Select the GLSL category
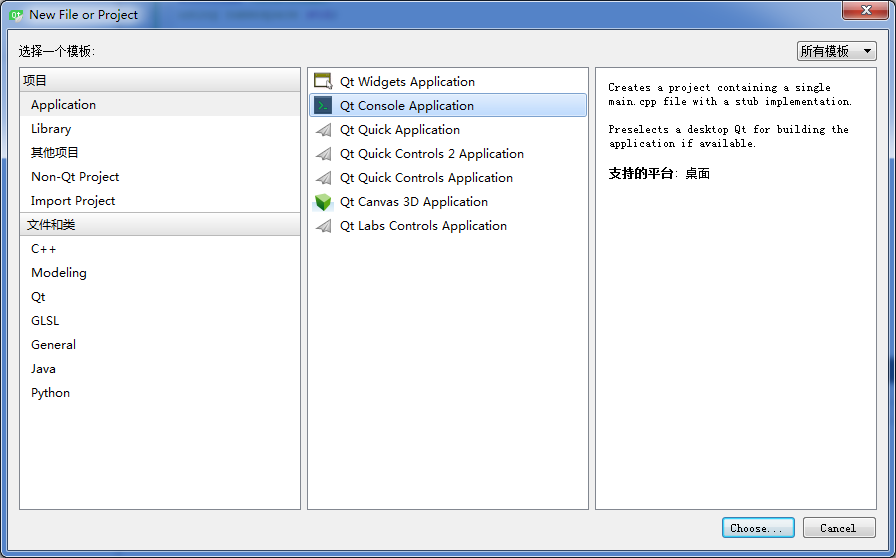Image resolution: width=896 pixels, height=558 pixels. tap(160, 321)
